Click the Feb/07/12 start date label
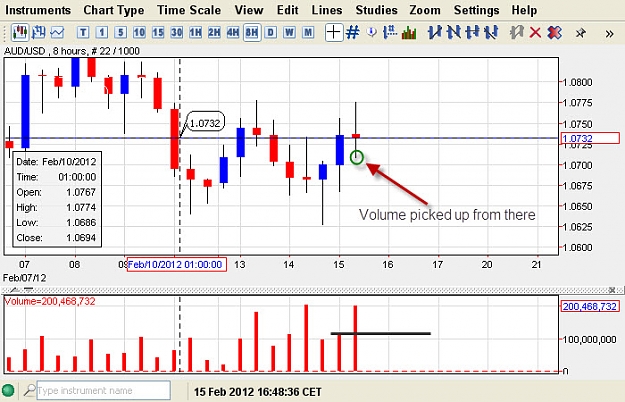 pyautogui.click(x=25, y=278)
